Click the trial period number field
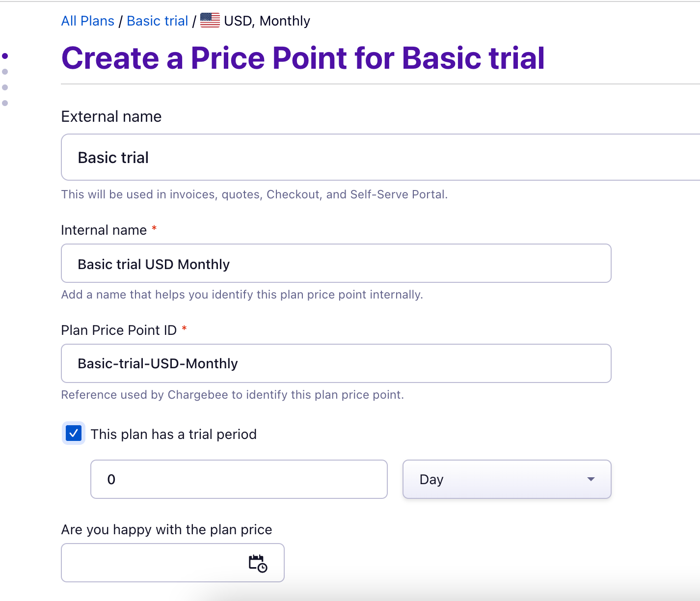The height and width of the screenshot is (601, 700). [239, 479]
